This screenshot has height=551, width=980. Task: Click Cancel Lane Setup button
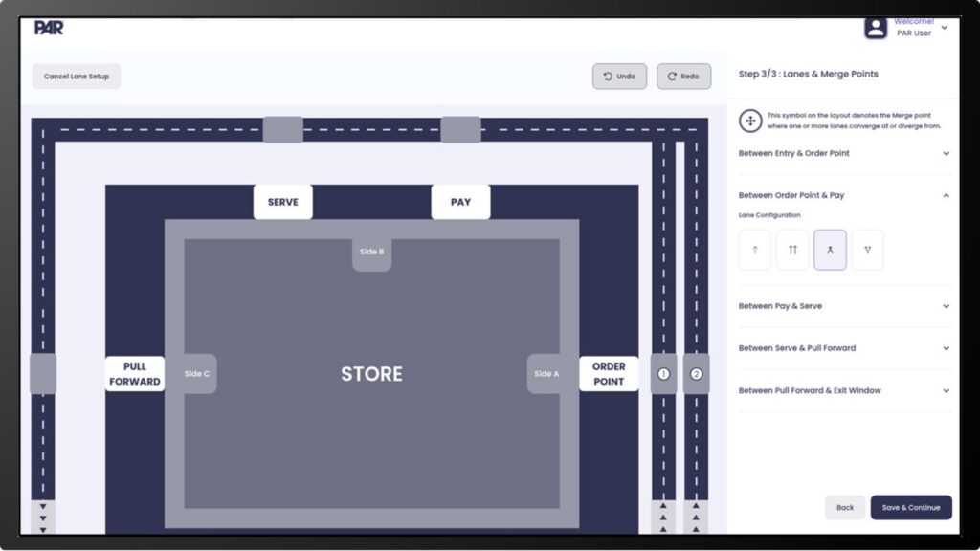pyautogui.click(x=77, y=77)
